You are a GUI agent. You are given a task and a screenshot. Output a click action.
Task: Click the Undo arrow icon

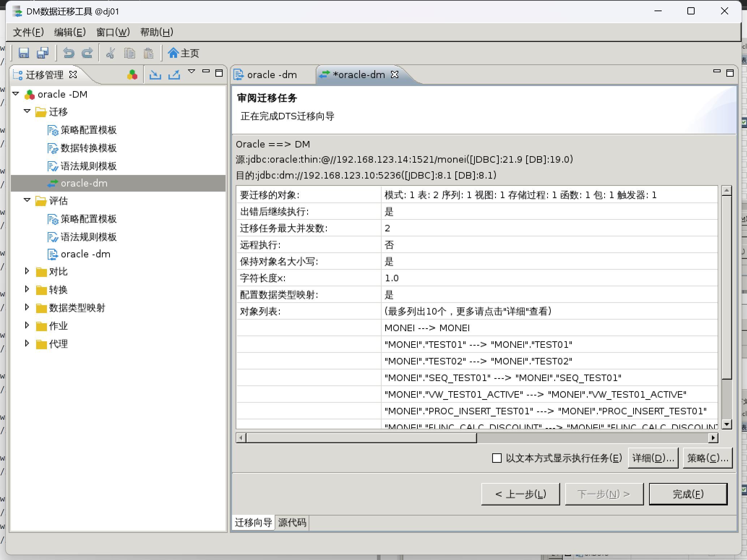[x=69, y=53]
